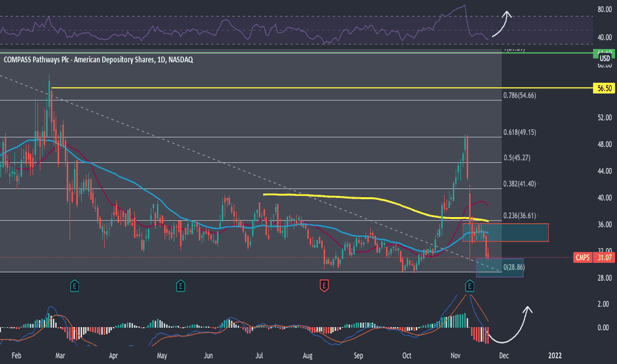Click the yellow 56.50 price label

(x=604, y=88)
